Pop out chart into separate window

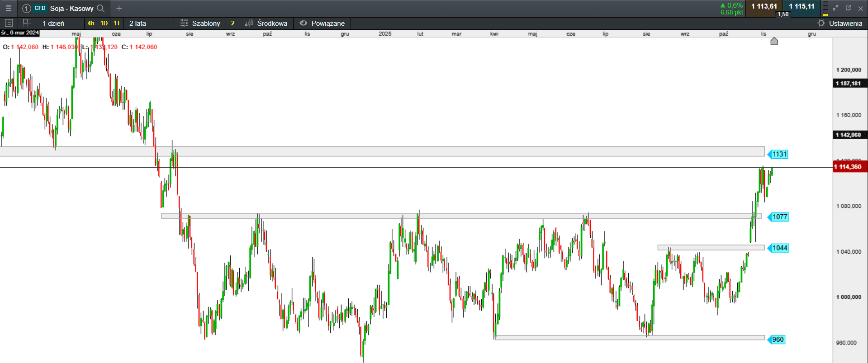[x=848, y=8]
